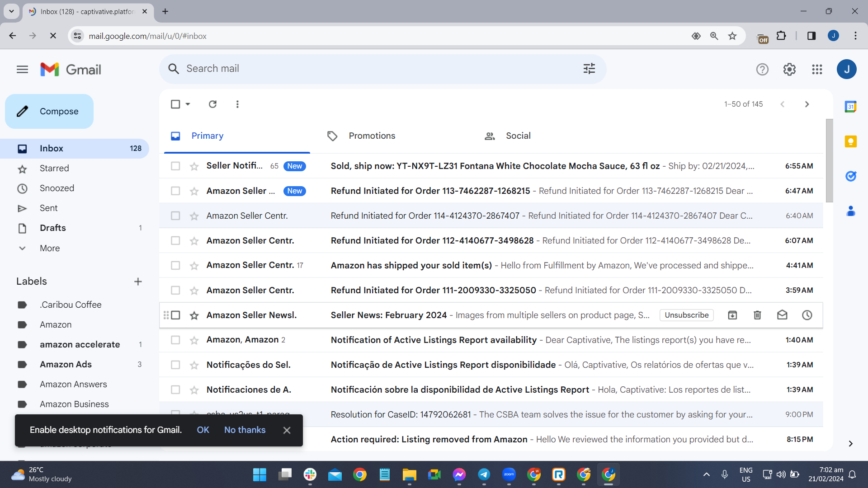
Task: Open the Drafts folder
Action: tap(75, 228)
